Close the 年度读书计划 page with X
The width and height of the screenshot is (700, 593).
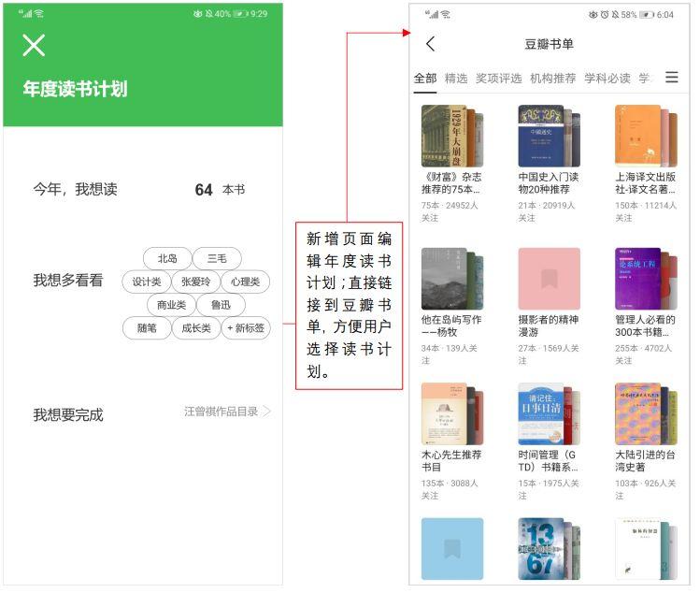click(34, 45)
